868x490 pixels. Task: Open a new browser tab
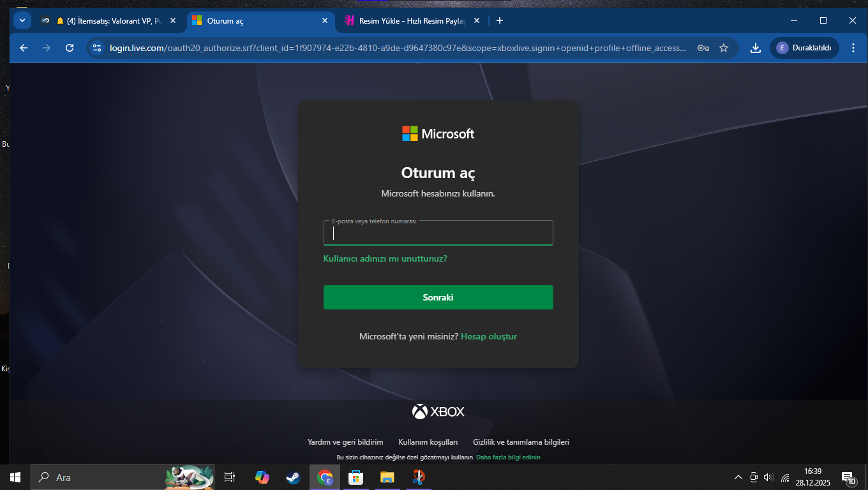pyautogui.click(x=500, y=20)
